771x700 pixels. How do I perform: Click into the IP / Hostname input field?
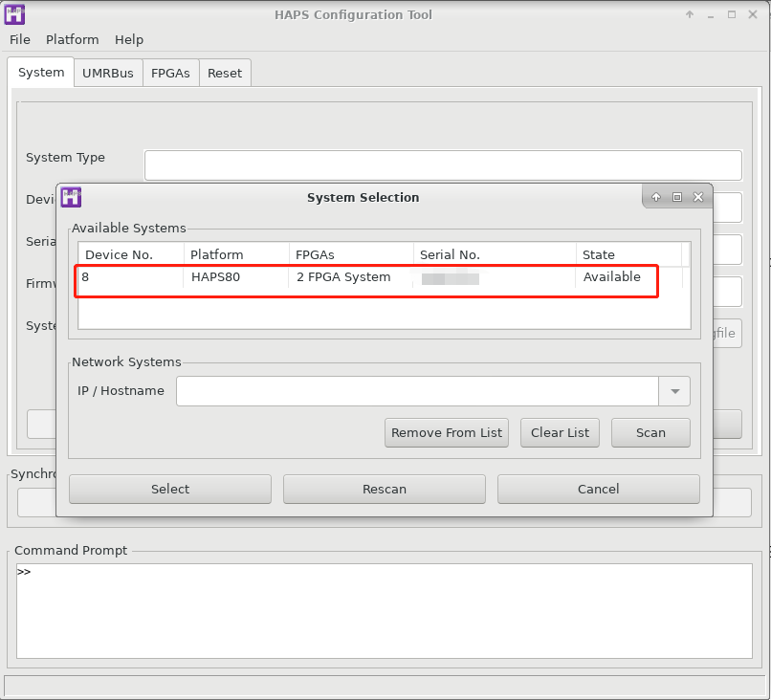(417, 391)
